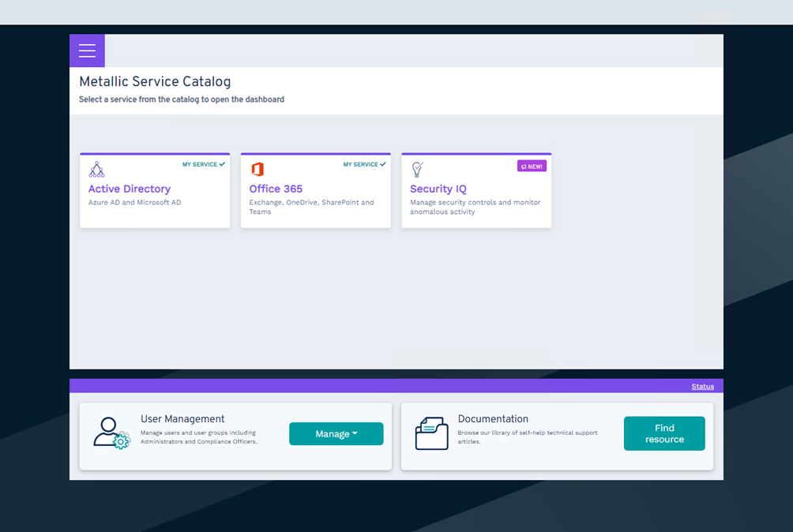
Task: Open the Active Directory service link
Action: [x=130, y=189]
